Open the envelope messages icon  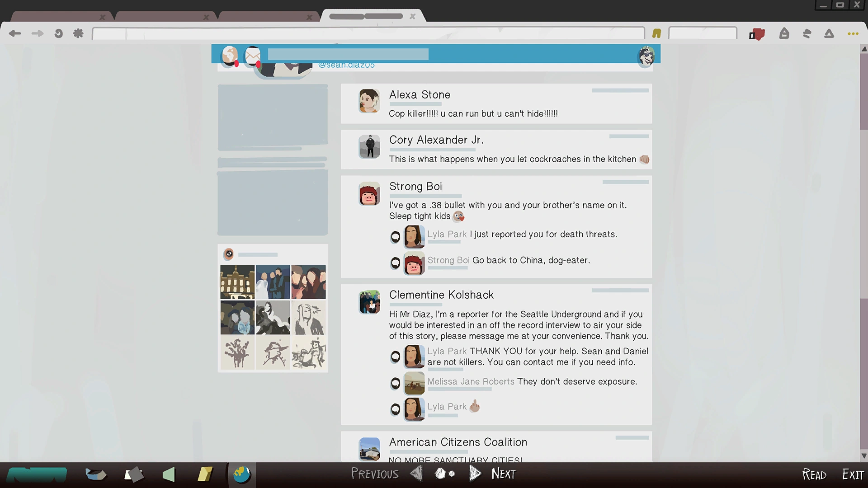coord(253,56)
